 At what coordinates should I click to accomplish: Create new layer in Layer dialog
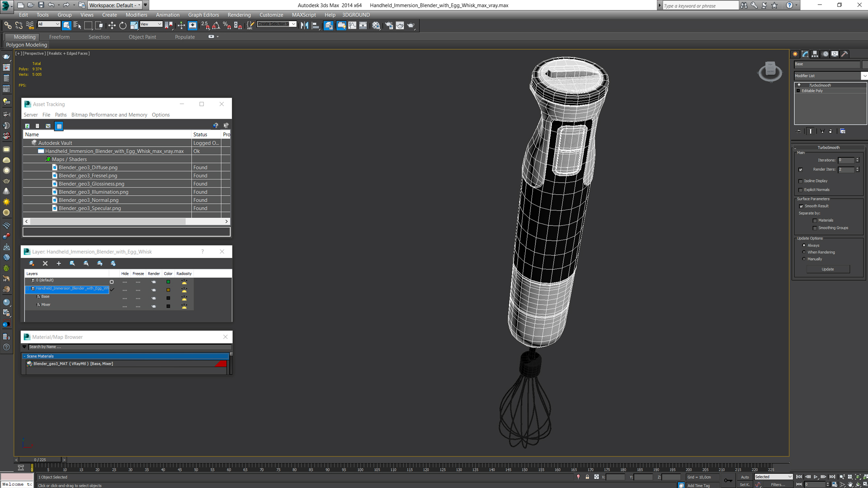32,263
